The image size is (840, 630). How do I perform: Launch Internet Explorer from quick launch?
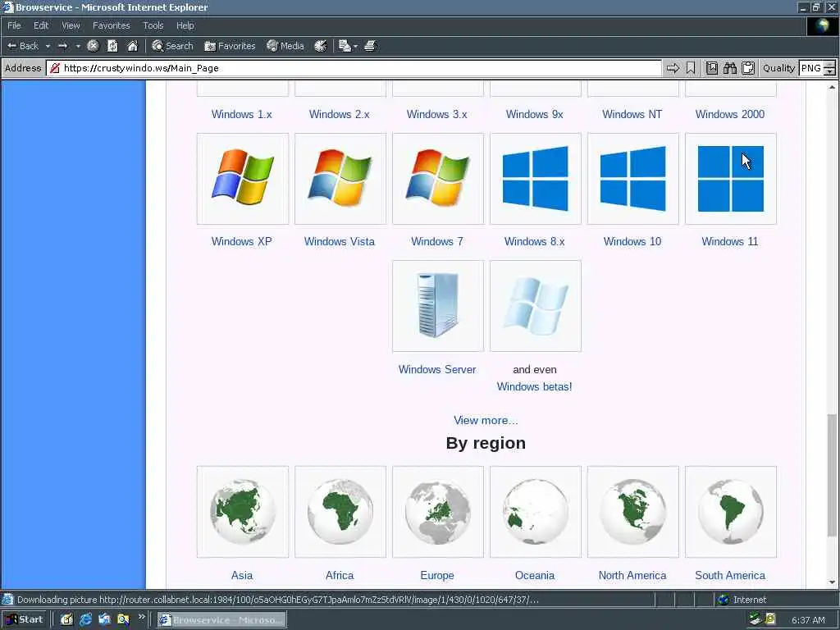pos(85,620)
